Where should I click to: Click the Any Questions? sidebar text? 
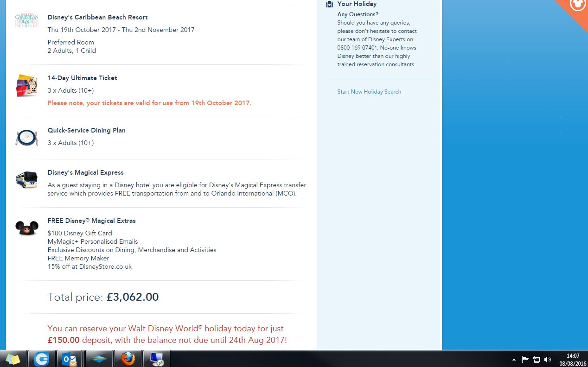pos(358,14)
